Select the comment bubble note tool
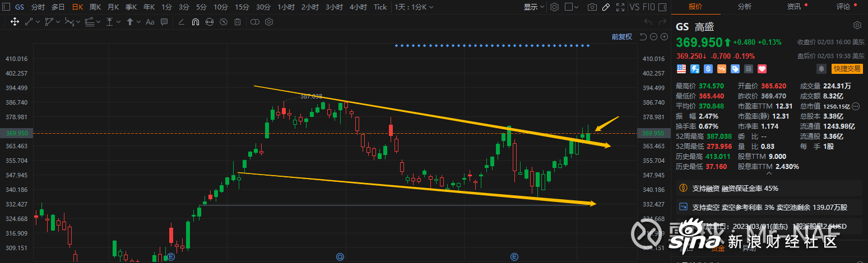Screen dimensions: 868x263 pyautogui.click(x=165, y=22)
